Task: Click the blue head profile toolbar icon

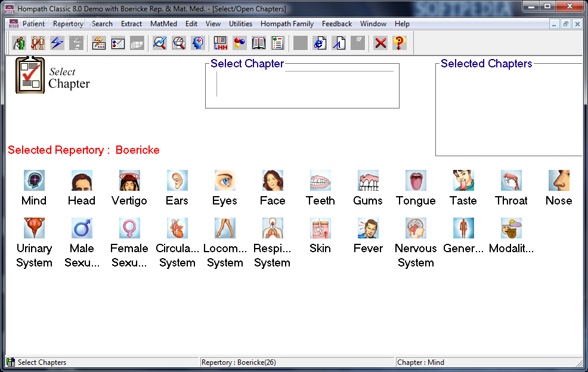Action: click(x=198, y=43)
